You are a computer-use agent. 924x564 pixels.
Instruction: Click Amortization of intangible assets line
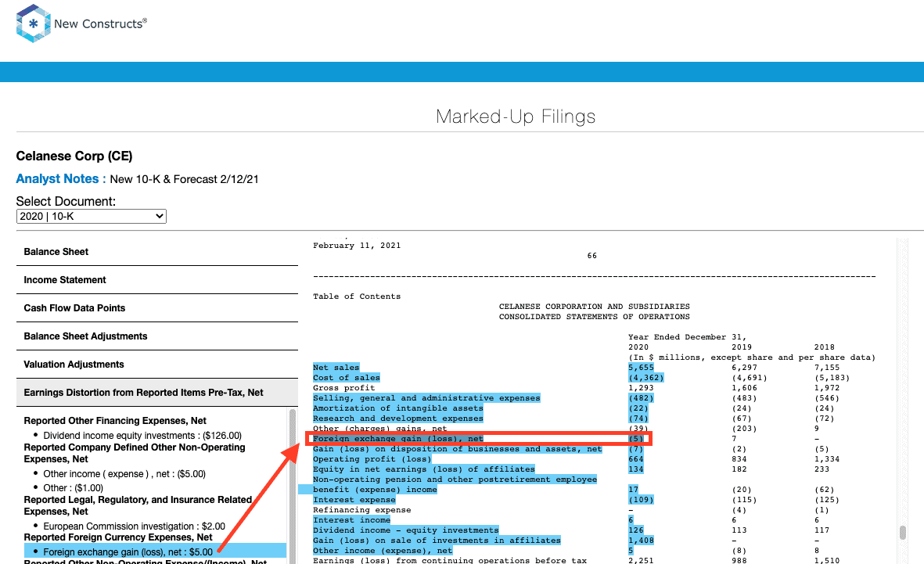pyautogui.click(x=397, y=408)
